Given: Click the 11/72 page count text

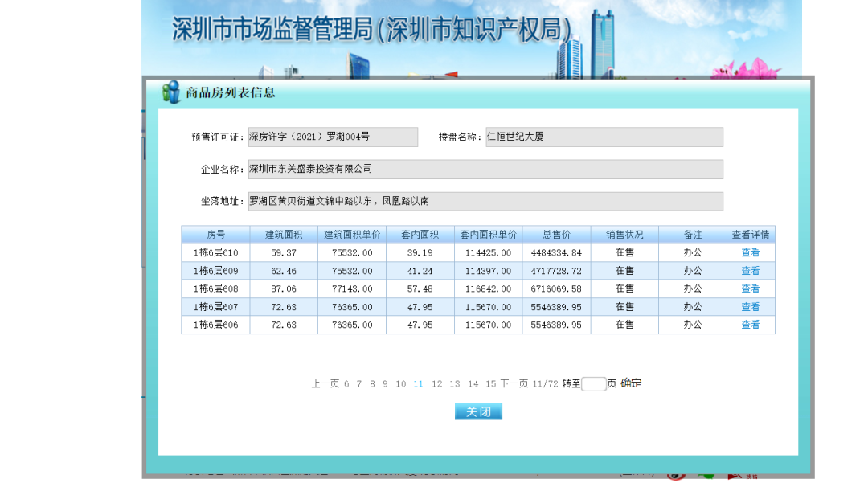Looking at the screenshot, I should coord(545,384).
